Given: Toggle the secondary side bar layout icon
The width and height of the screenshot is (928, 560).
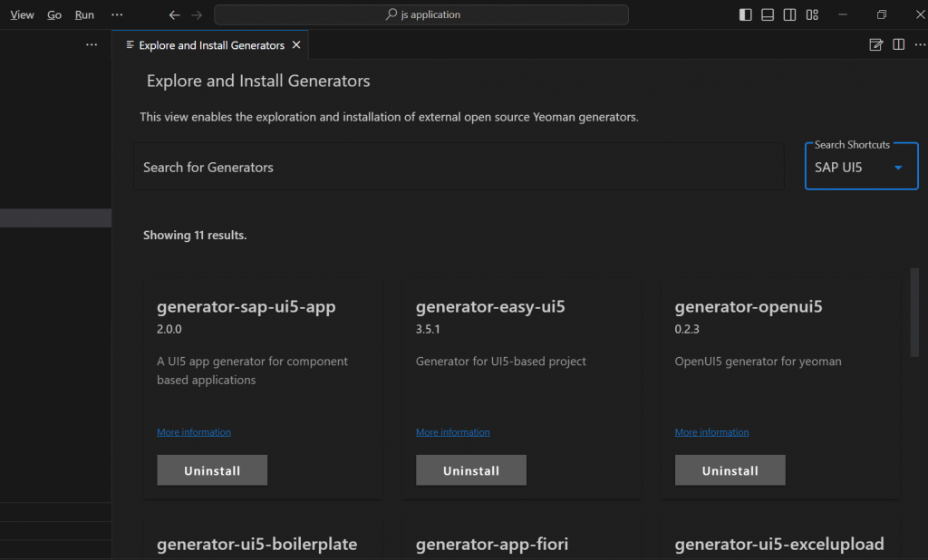Looking at the screenshot, I should coord(789,14).
